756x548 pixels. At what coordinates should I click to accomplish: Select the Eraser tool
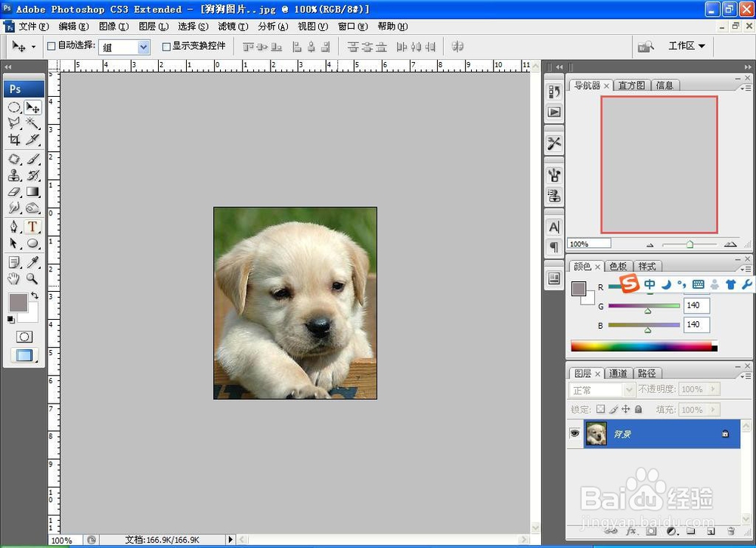click(14, 192)
